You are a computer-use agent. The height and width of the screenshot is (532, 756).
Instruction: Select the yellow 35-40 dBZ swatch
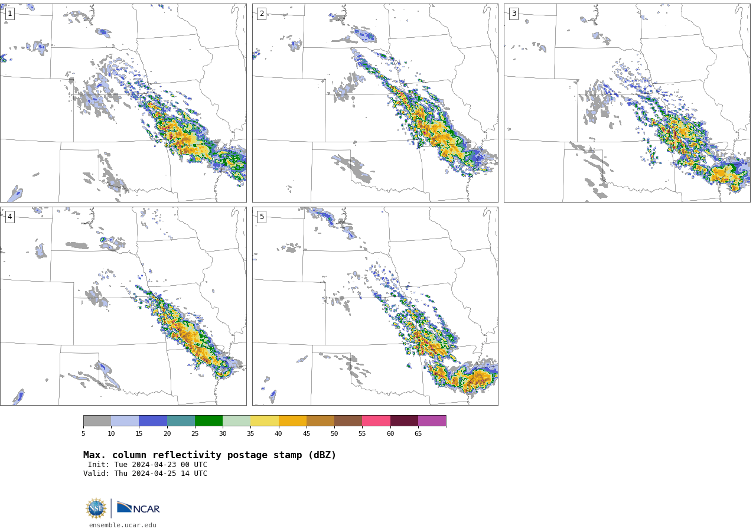265,421
